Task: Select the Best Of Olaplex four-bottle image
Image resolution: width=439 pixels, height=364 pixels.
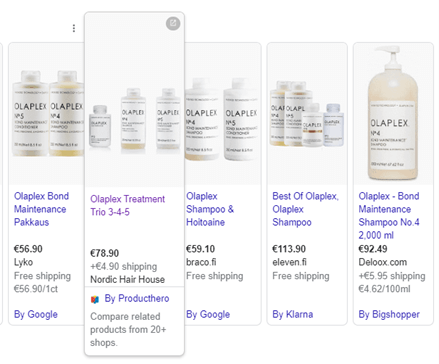Action: click(307, 114)
